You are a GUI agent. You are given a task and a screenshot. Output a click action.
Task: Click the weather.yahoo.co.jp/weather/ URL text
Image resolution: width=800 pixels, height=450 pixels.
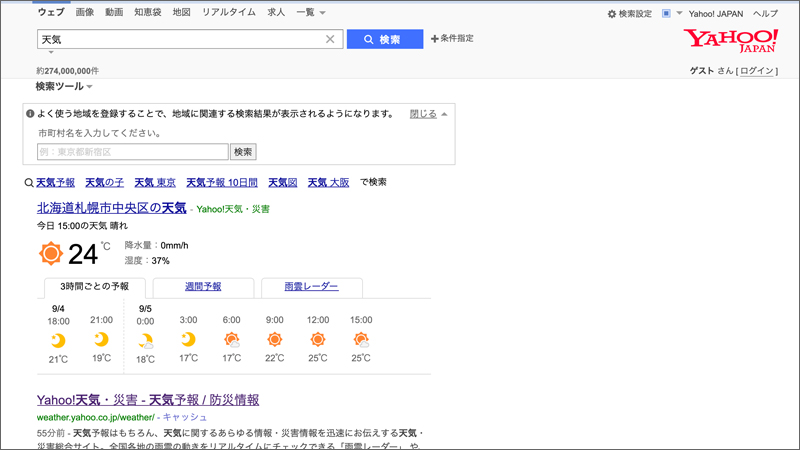coord(95,417)
